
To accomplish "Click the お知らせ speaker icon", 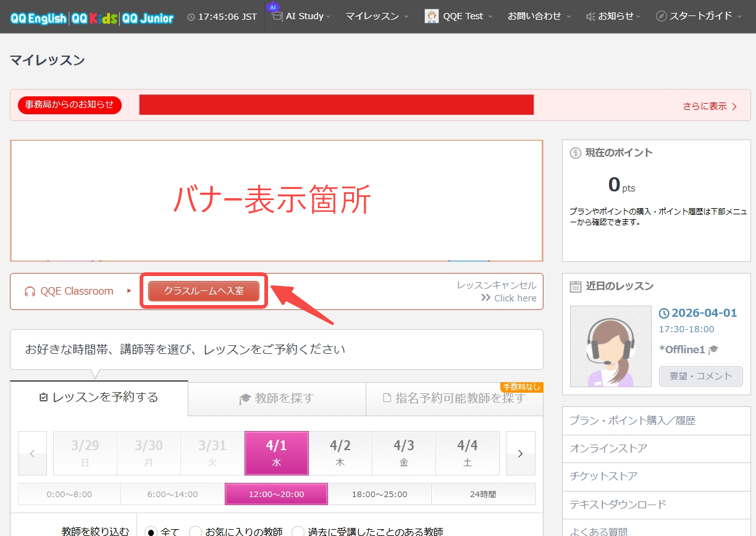I will [x=590, y=17].
